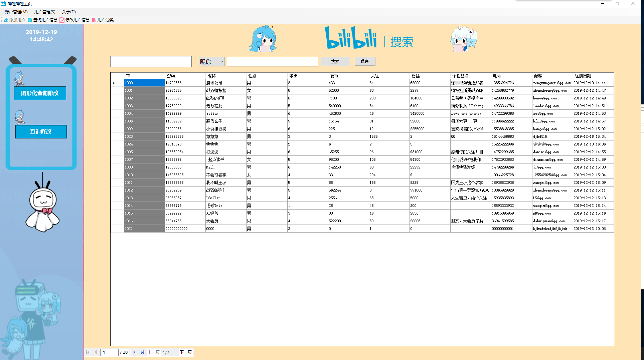Select the email cell tengxungongsi@qq.com
Image resolution: width=644 pixels, height=363 pixels.
pyautogui.click(x=552, y=83)
